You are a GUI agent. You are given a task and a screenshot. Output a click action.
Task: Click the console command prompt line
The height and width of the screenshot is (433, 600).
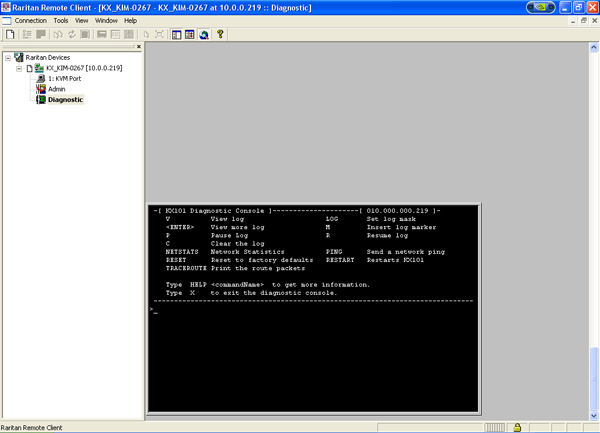tap(313, 311)
